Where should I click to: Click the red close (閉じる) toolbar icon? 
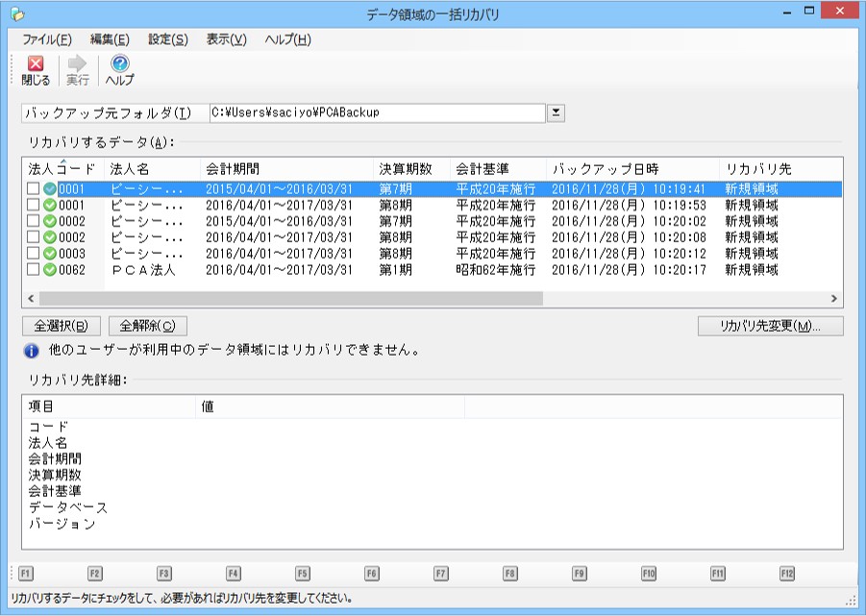pos(35,64)
